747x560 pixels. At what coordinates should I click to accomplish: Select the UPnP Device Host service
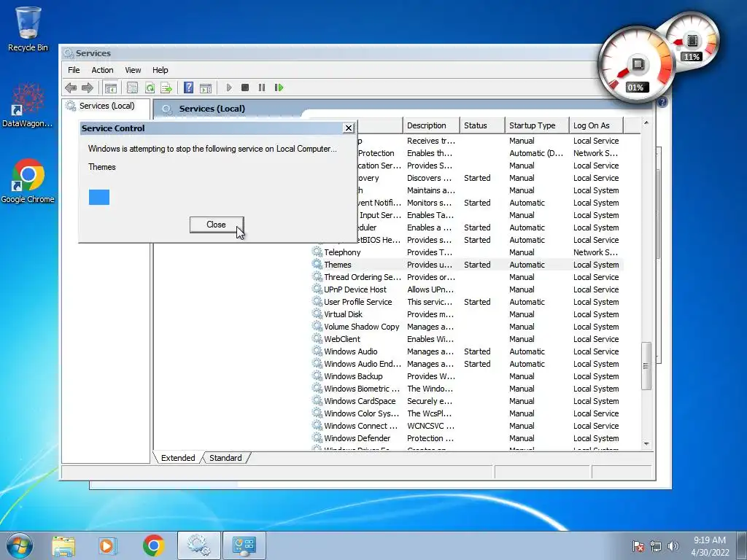pyautogui.click(x=467, y=289)
